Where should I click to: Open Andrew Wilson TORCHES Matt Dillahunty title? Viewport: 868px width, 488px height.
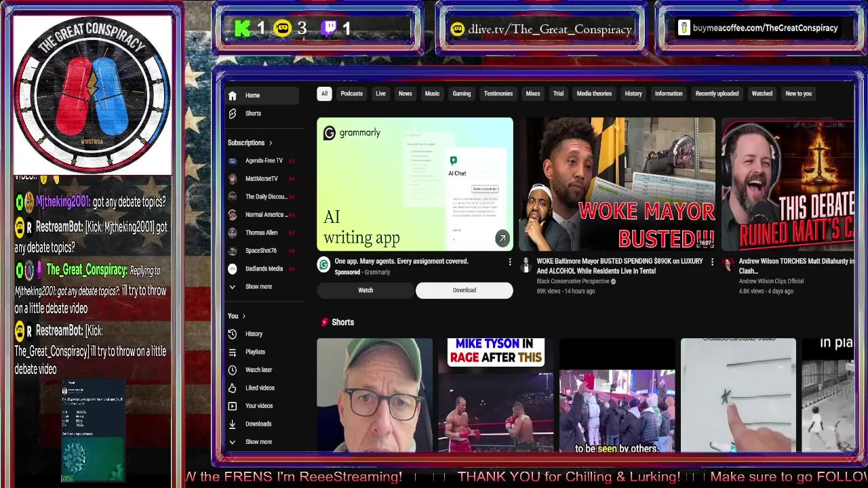tap(796, 266)
